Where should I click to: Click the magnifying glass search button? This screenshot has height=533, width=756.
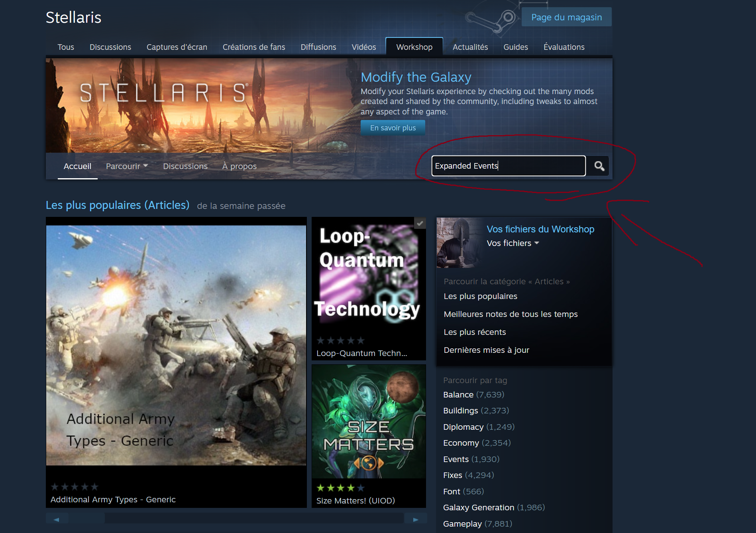click(x=599, y=166)
